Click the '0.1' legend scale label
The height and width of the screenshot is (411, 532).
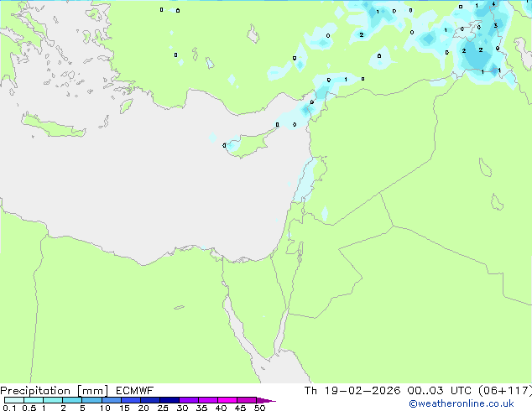point(9,408)
